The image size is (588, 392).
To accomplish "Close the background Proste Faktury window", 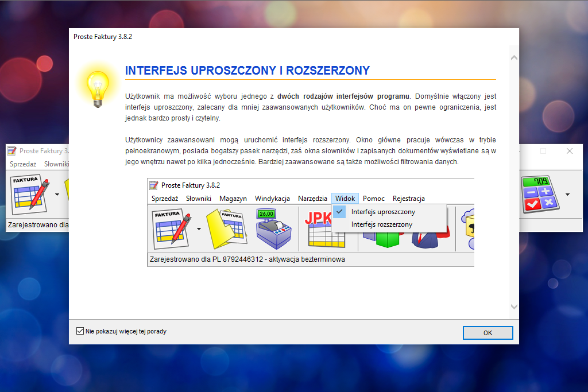I will [x=569, y=151].
